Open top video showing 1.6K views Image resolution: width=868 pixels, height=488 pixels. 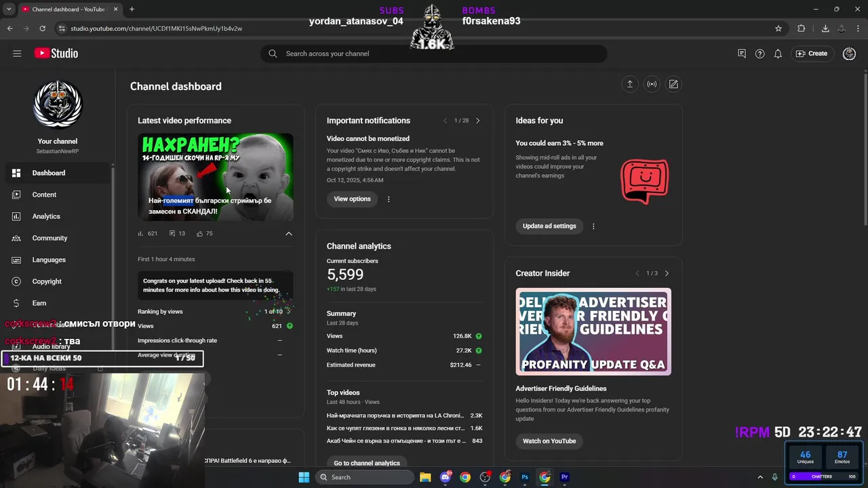[404, 428]
